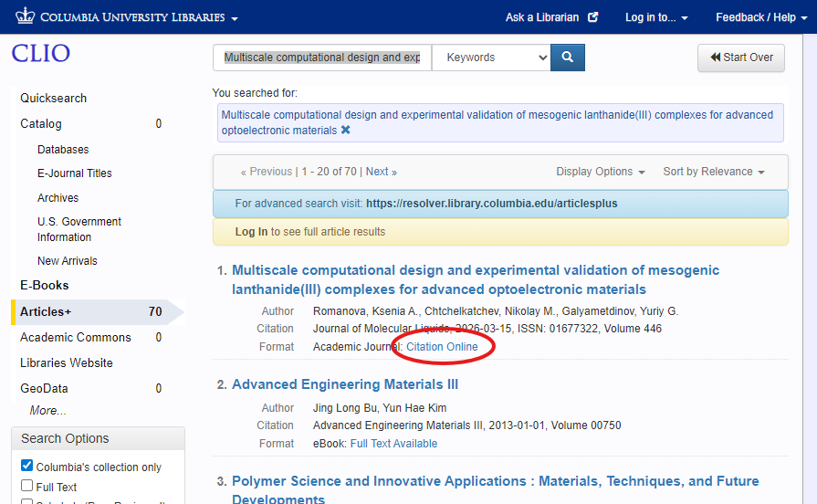Click the Search Options panel header
Viewport: 817px width, 504px height.
tap(98, 438)
